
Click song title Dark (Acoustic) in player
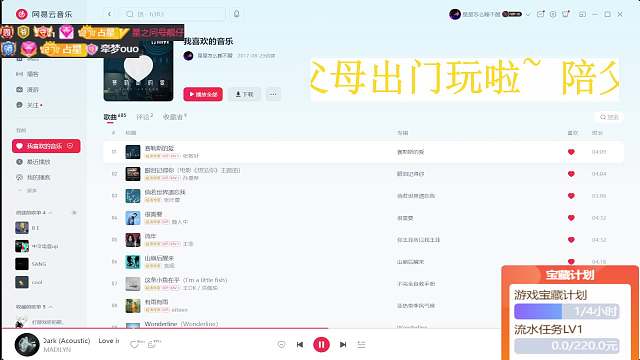[67, 340]
